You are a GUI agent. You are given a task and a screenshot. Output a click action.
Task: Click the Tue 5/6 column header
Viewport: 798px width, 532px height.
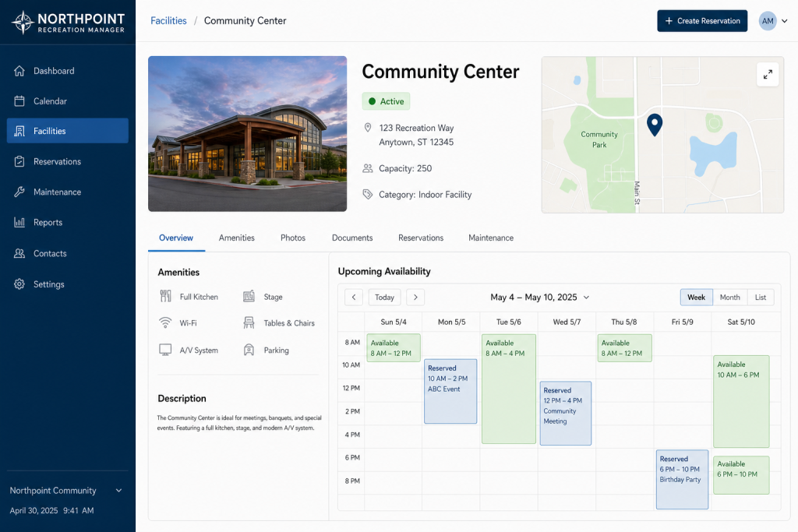click(508, 322)
